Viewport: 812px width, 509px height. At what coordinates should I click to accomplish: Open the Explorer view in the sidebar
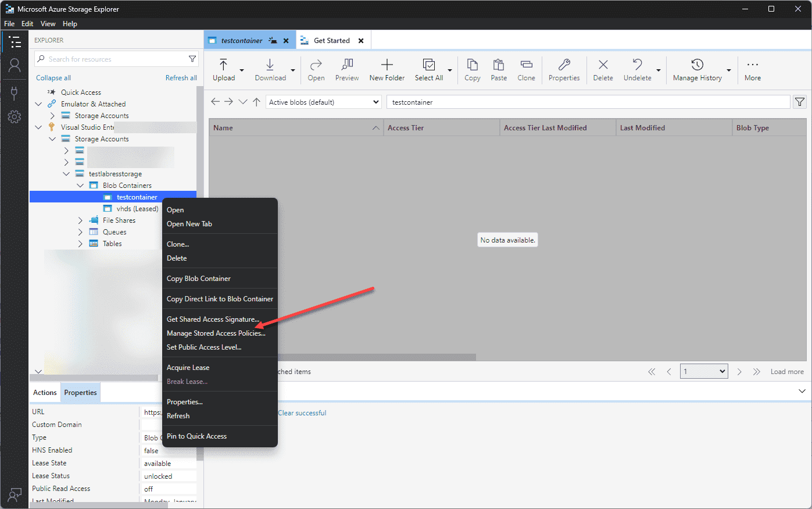[15, 42]
